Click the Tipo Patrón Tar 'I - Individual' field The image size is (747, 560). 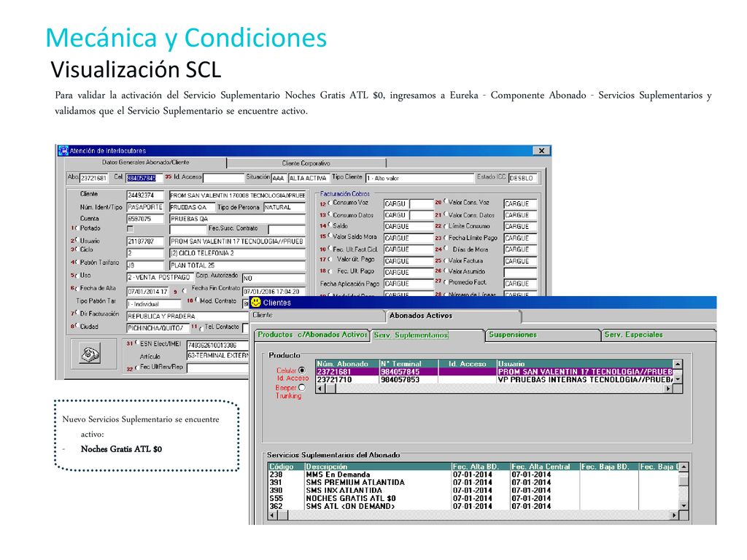[x=154, y=304]
